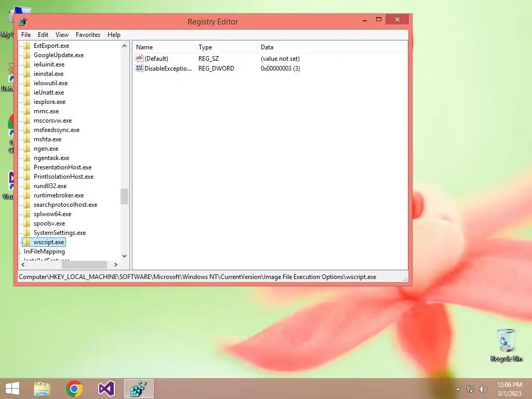The image size is (532, 399).
Task: Open the Recycle Bin desktop icon
Action: [x=506, y=345]
